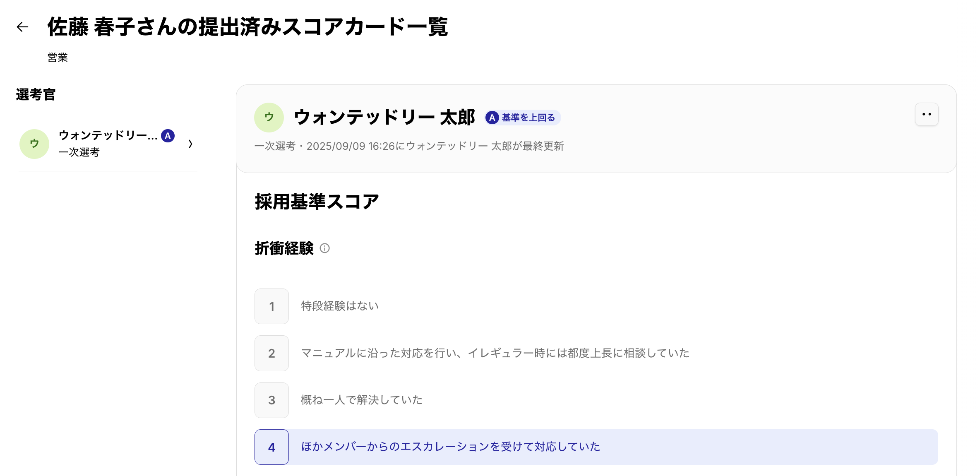Navigate back using the back arrow icon
Image resolution: width=980 pixels, height=476 pixels.
[x=23, y=27]
